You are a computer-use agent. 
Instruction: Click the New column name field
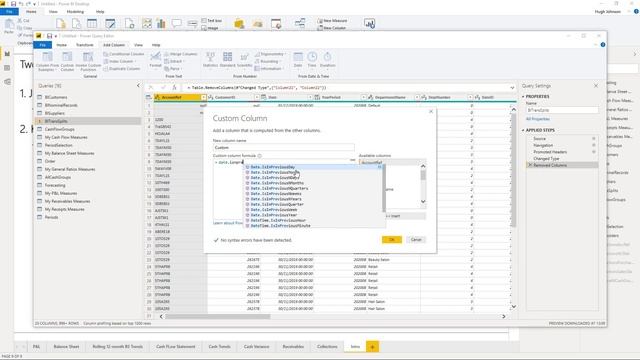[284, 147]
